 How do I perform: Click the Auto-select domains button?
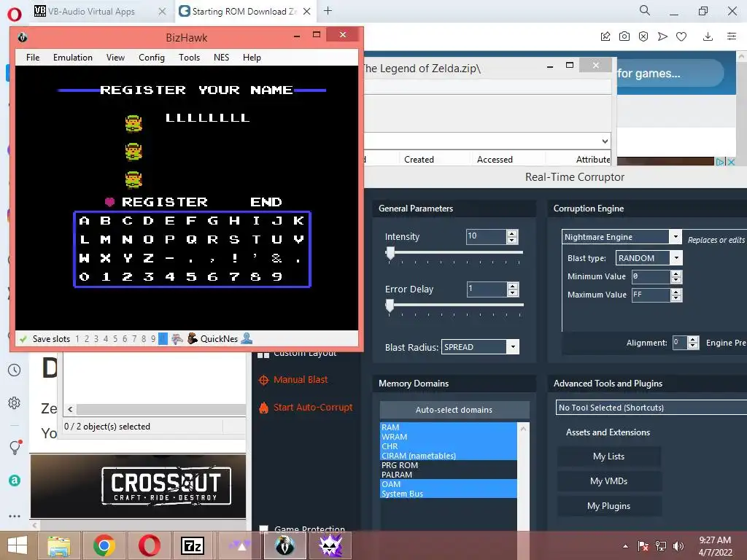click(x=454, y=410)
